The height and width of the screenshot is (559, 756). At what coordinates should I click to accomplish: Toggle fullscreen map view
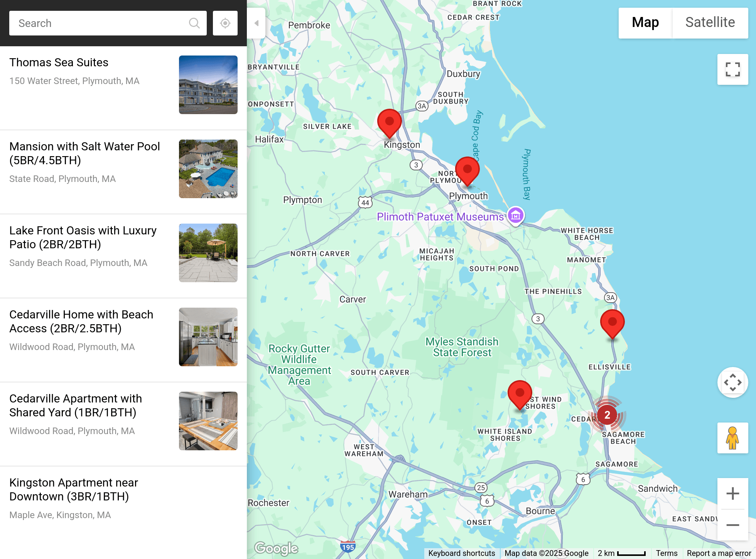coord(733,69)
